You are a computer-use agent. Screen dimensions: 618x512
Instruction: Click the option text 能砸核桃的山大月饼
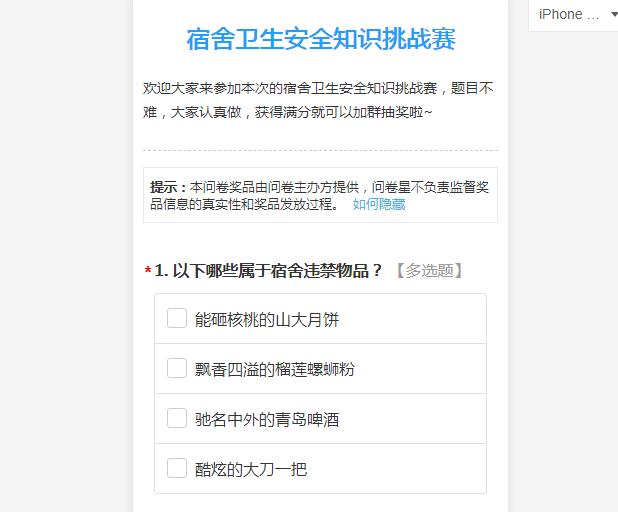click(267, 320)
